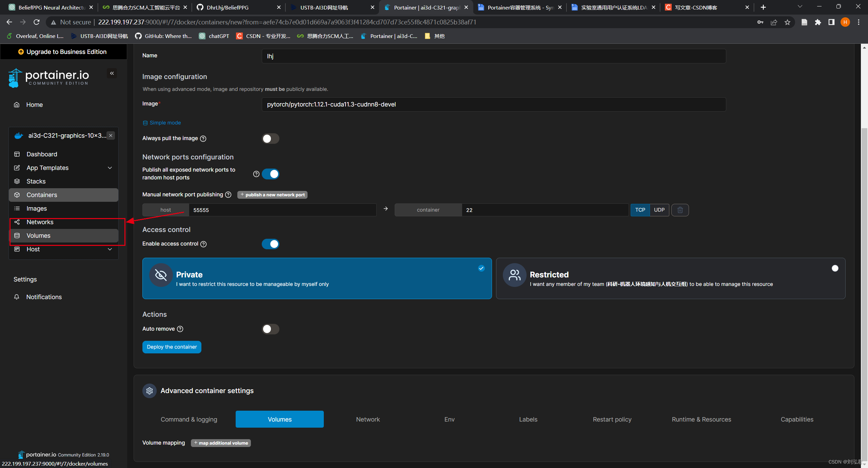Click Upgrade to Business Edition banner
Screen dimensions: 868x468
coord(63,52)
